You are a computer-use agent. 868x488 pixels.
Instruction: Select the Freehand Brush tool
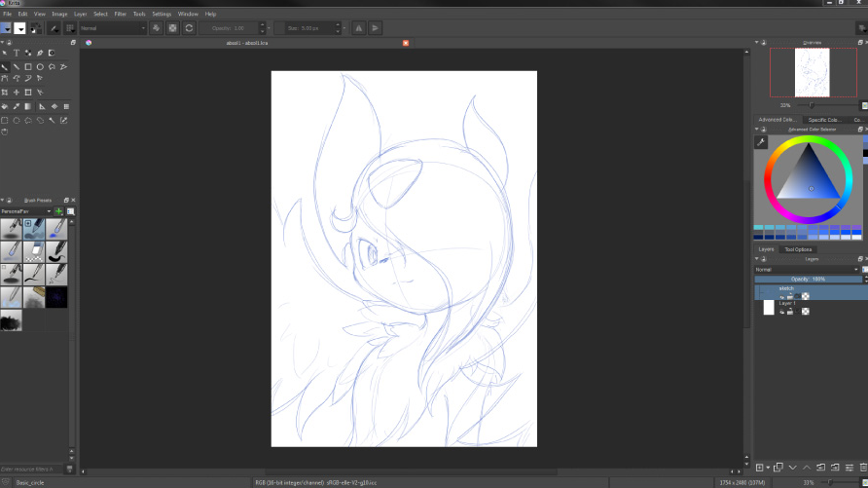(x=5, y=67)
